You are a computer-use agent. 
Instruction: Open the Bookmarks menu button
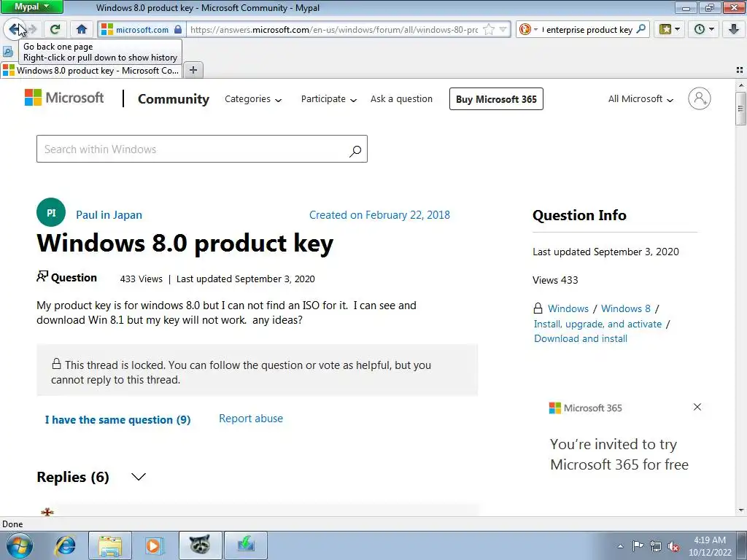669,29
